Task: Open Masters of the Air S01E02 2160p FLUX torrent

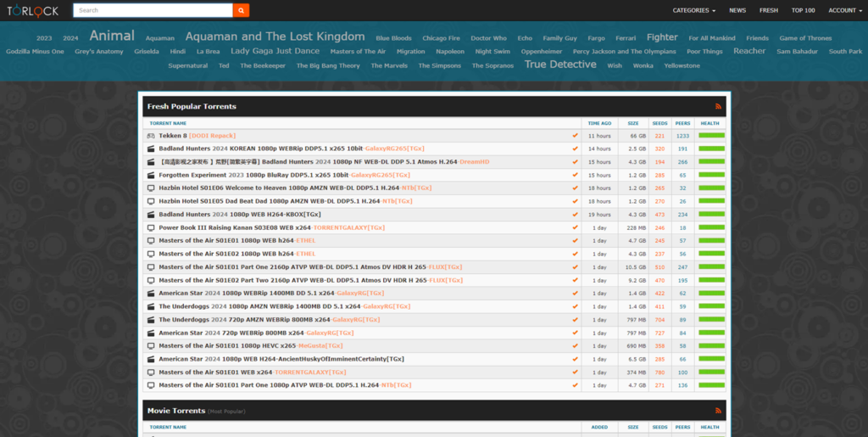Action: point(310,280)
